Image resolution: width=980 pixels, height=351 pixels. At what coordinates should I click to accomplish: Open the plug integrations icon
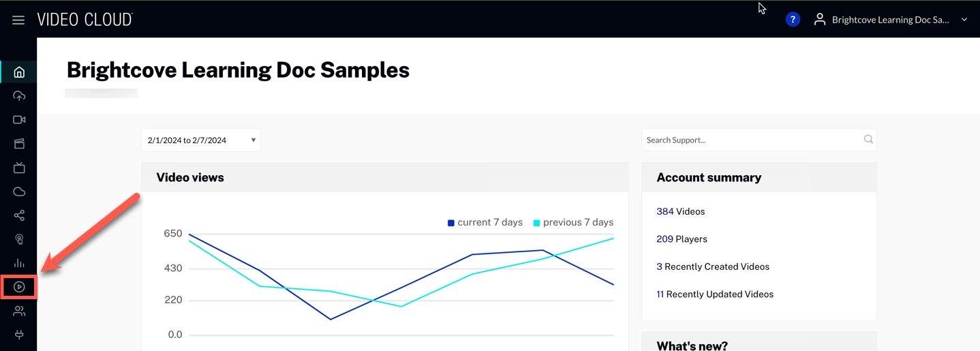click(x=19, y=335)
